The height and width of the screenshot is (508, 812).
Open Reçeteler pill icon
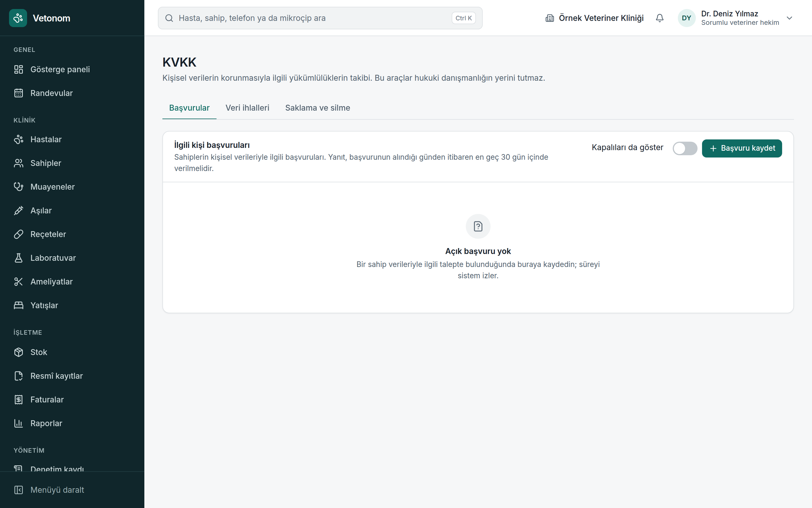[18, 234]
